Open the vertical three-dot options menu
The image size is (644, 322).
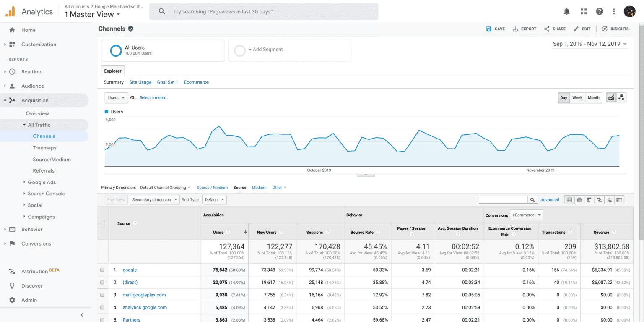pos(614,11)
